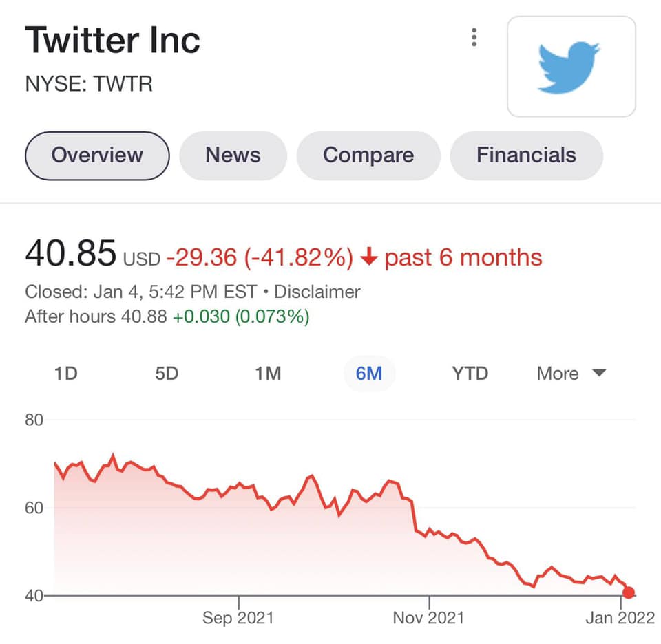
Task: Switch chart to 1M range
Action: coord(268,374)
